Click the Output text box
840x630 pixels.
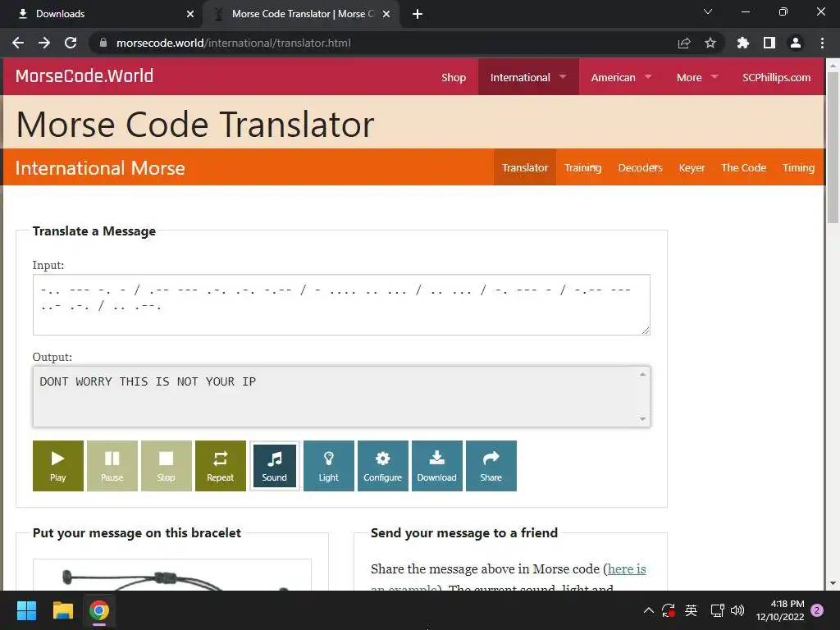(341, 396)
